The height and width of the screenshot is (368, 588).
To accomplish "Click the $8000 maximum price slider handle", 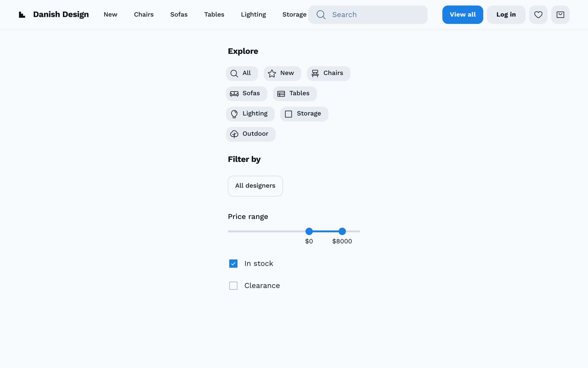I will pos(342,231).
